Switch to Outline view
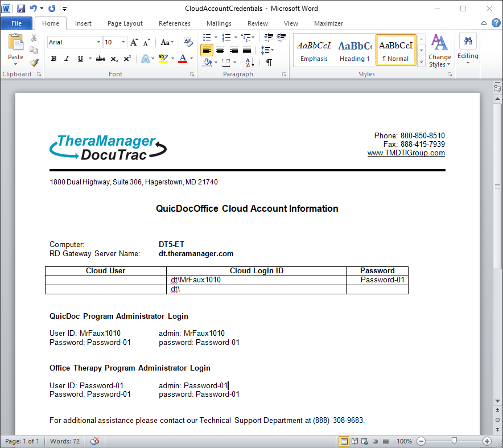Viewport: 503px width, 448px height. (x=375, y=441)
